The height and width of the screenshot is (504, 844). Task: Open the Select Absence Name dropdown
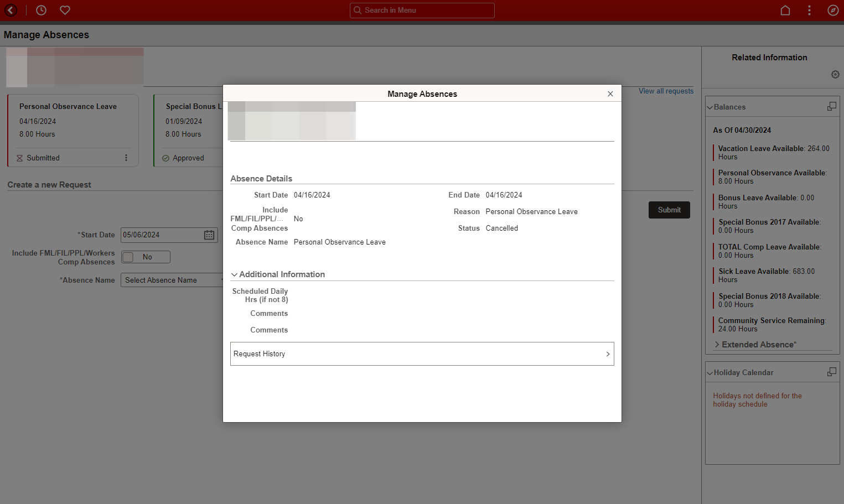(x=172, y=280)
